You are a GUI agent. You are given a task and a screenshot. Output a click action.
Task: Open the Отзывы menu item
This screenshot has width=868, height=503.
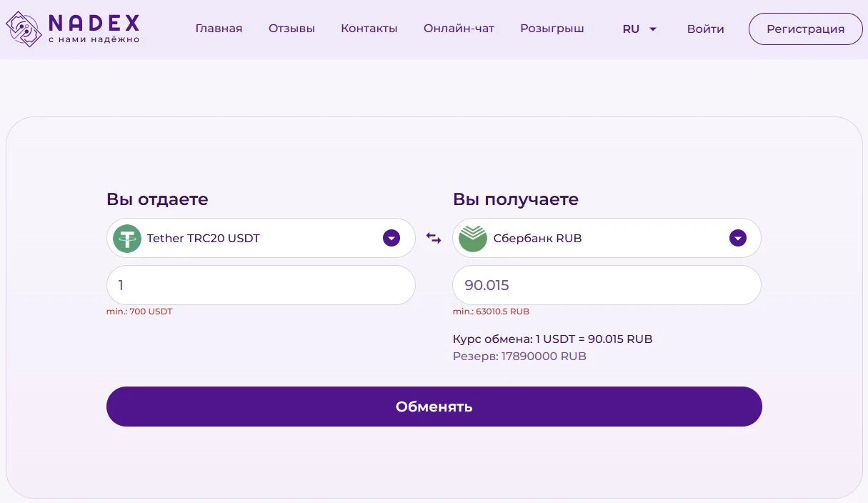click(291, 29)
